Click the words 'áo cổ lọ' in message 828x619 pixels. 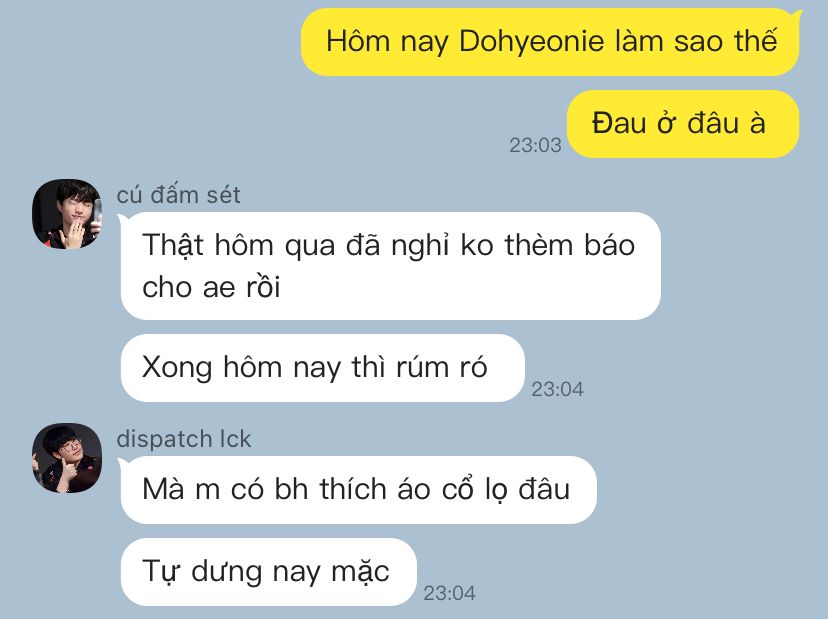point(454,489)
